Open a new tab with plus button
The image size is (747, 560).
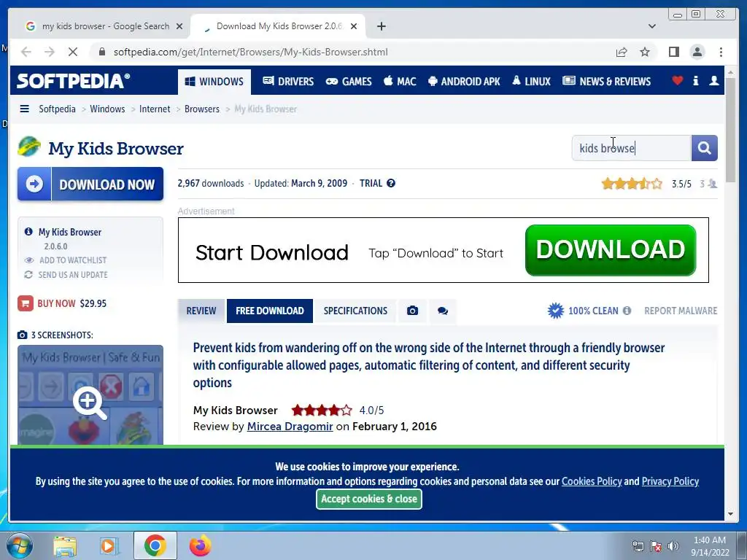point(381,26)
